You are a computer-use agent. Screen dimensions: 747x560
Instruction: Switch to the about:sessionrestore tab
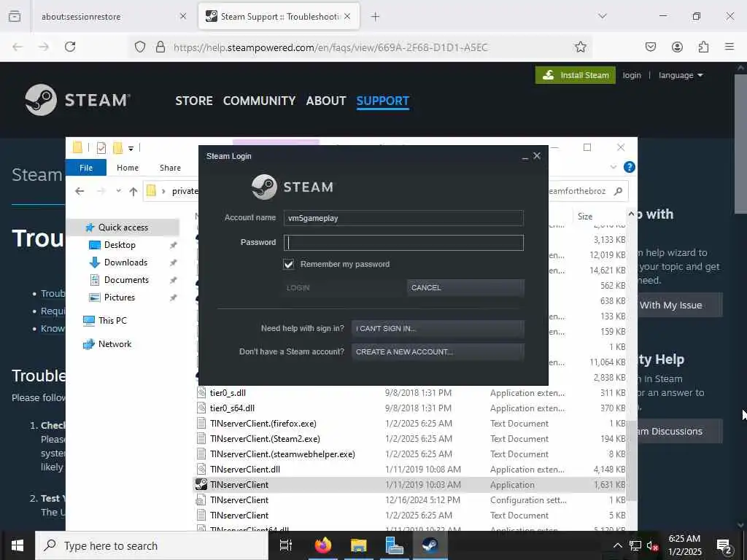(115, 17)
